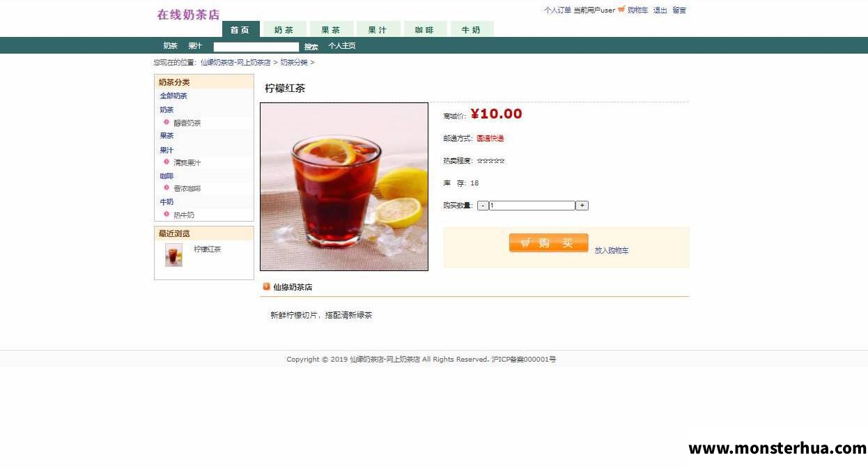
Task: Open the 咖啡 navigation tab
Action: tap(424, 29)
